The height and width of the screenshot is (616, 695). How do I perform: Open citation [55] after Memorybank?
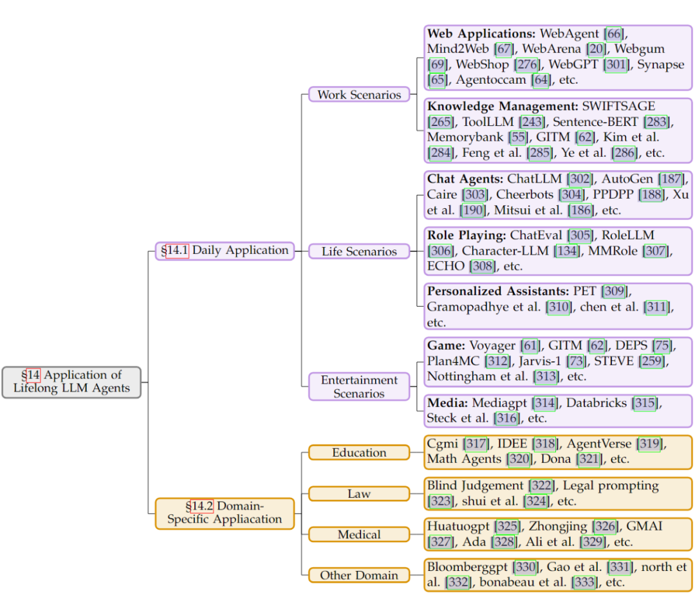click(517, 138)
